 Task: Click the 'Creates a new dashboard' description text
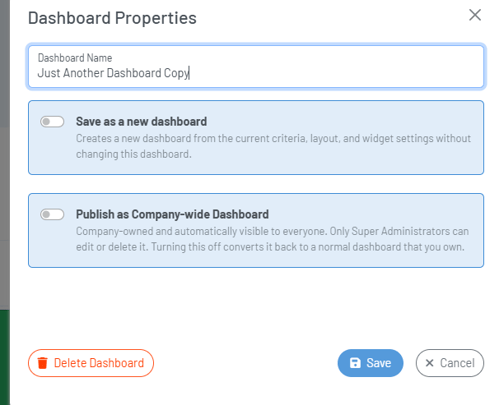click(x=273, y=146)
